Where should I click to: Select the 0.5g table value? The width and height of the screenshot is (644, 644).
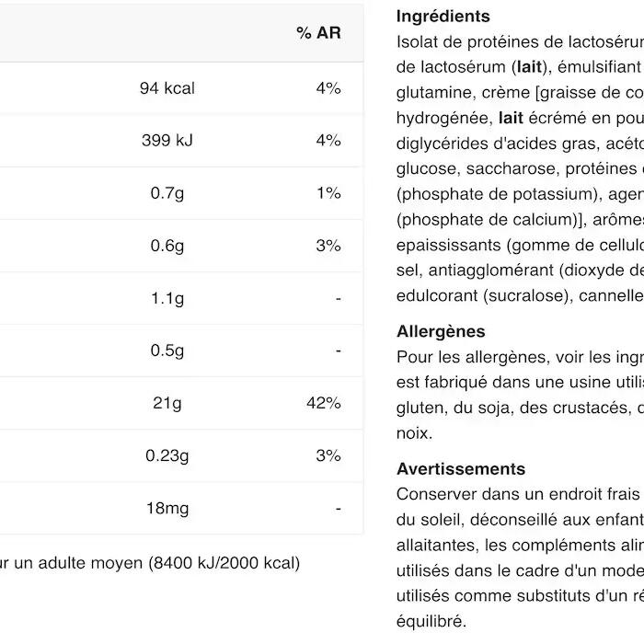tap(167, 351)
